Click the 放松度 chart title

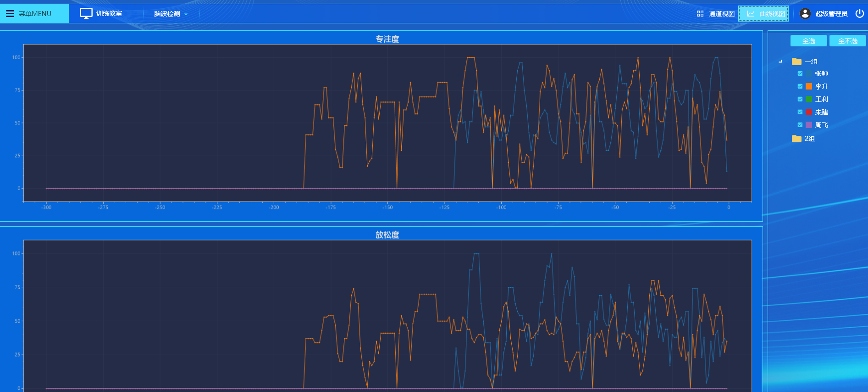pyautogui.click(x=387, y=235)
